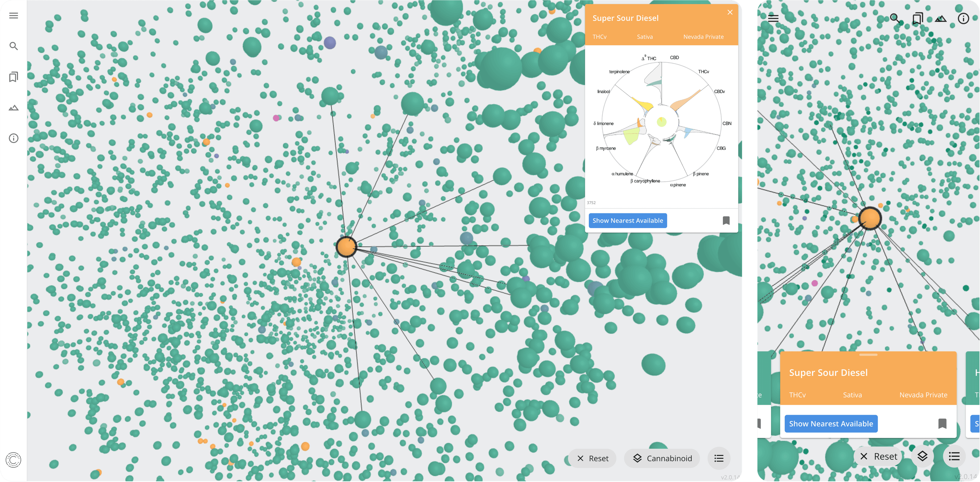
Task: Bookmark Super Sour Diesel in desktop card
Action: [x=726, y=220]
